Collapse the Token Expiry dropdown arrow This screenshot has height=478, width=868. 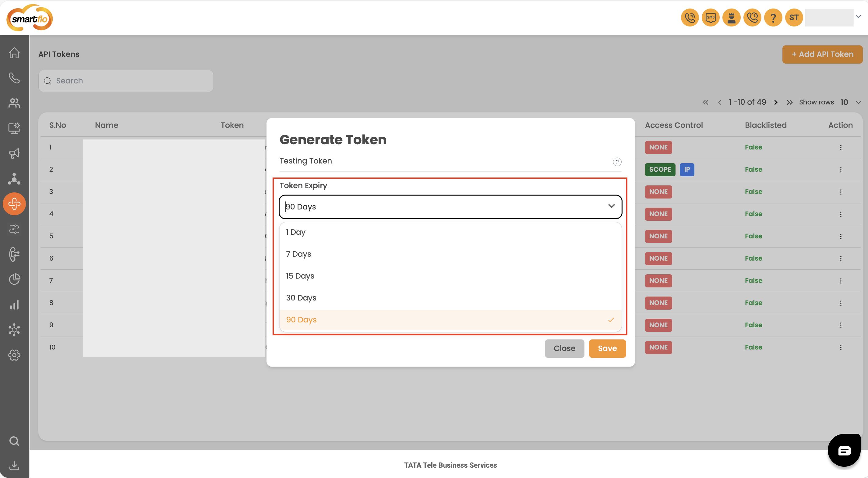click(x=611, y=206)
